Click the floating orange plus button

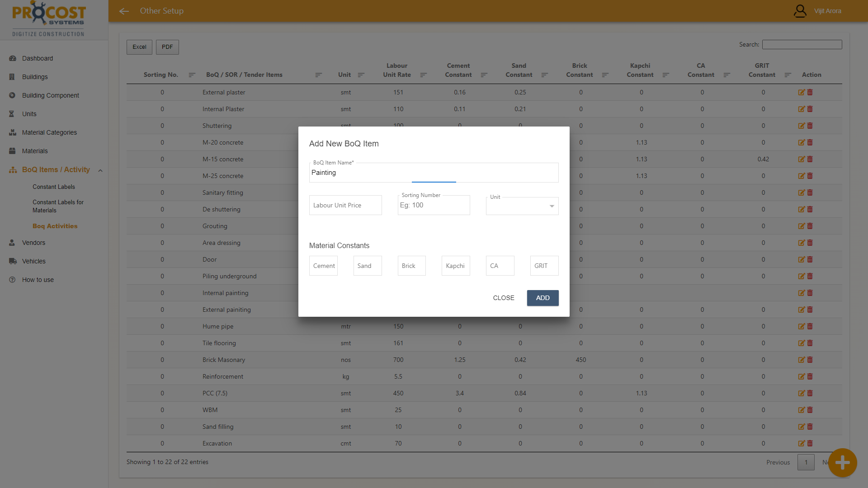843,462
